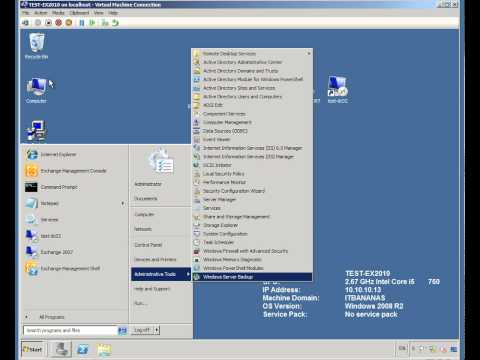
Task: Open Windows Explorer taskbar icon
Action: click(104, 349)
